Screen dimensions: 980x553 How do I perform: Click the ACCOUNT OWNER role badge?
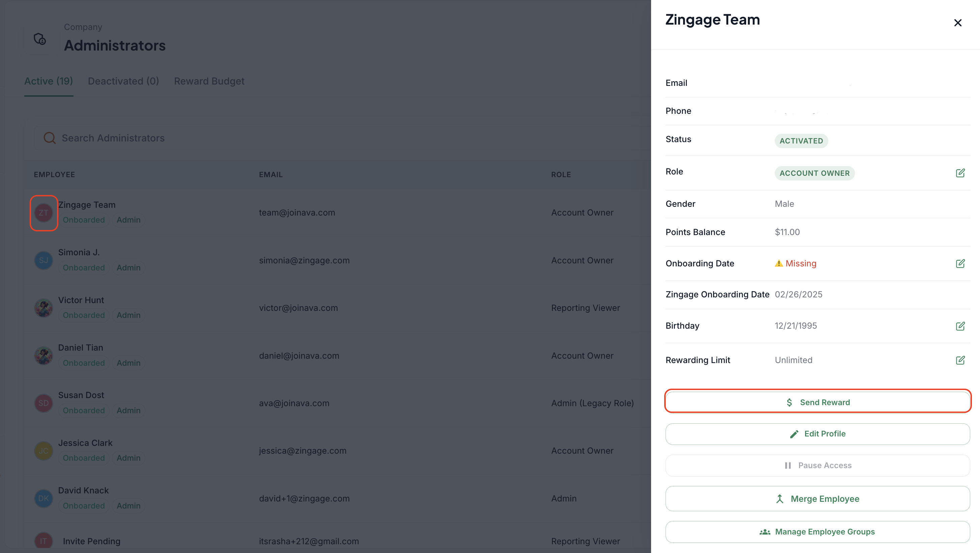(815, 173)
